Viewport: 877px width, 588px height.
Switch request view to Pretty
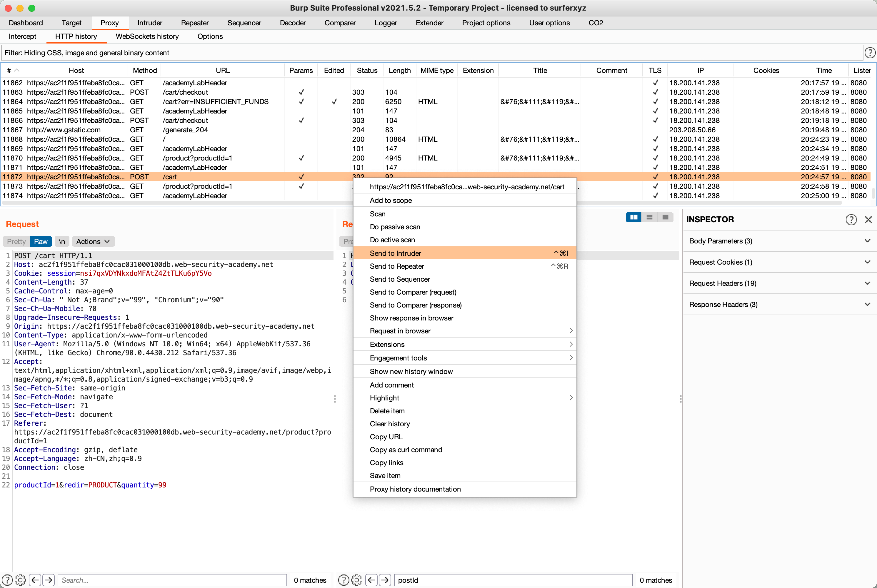coord(16,241)
